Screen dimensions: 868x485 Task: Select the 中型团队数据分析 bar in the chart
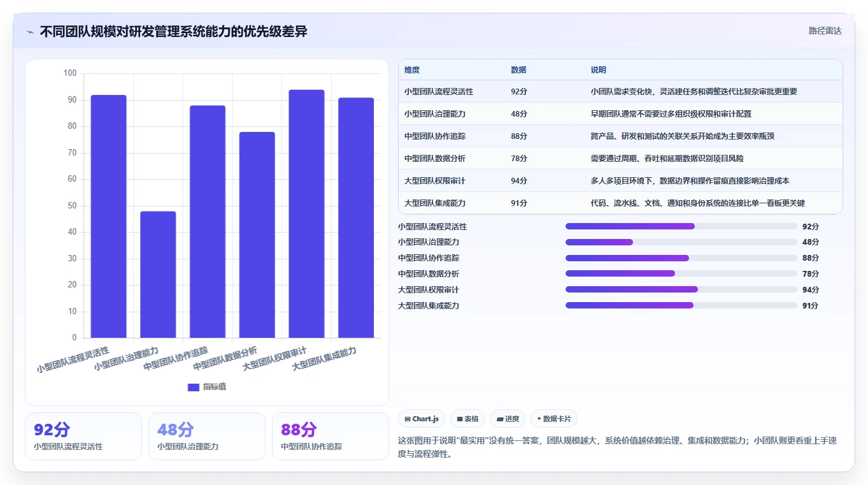click(257, 235)
